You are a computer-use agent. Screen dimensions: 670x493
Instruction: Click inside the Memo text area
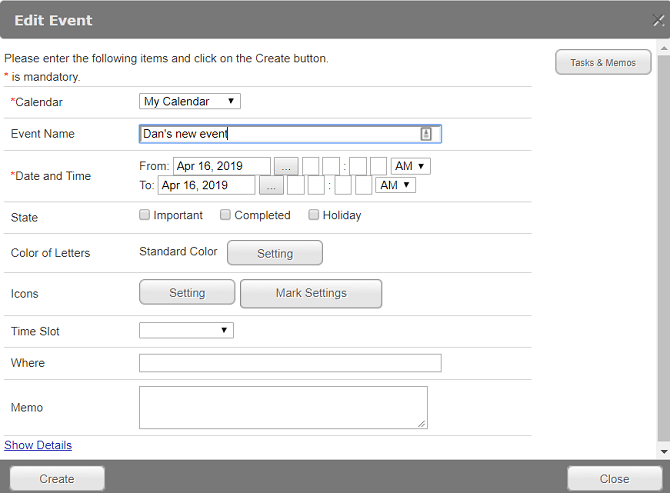pos(283,408)
